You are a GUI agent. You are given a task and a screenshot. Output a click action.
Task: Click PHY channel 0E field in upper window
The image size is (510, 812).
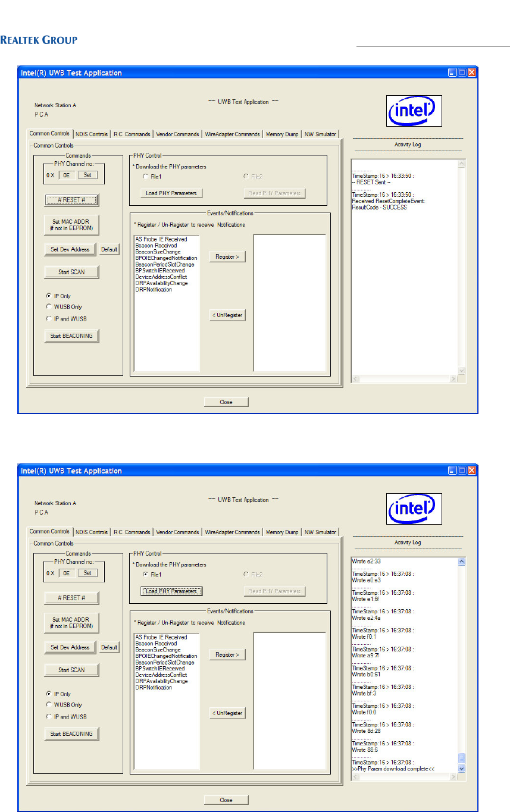coord(67,175)
